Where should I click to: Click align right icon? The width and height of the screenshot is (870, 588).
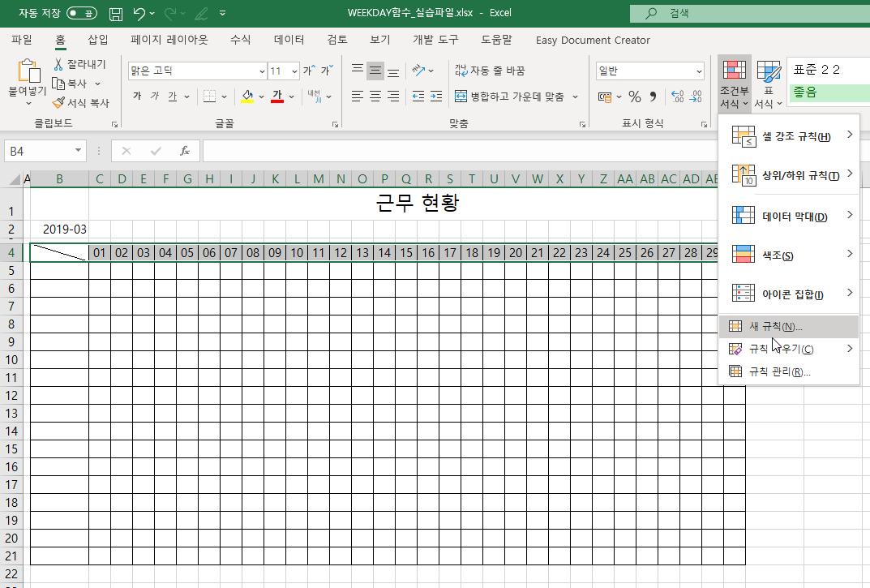[393, 96]
